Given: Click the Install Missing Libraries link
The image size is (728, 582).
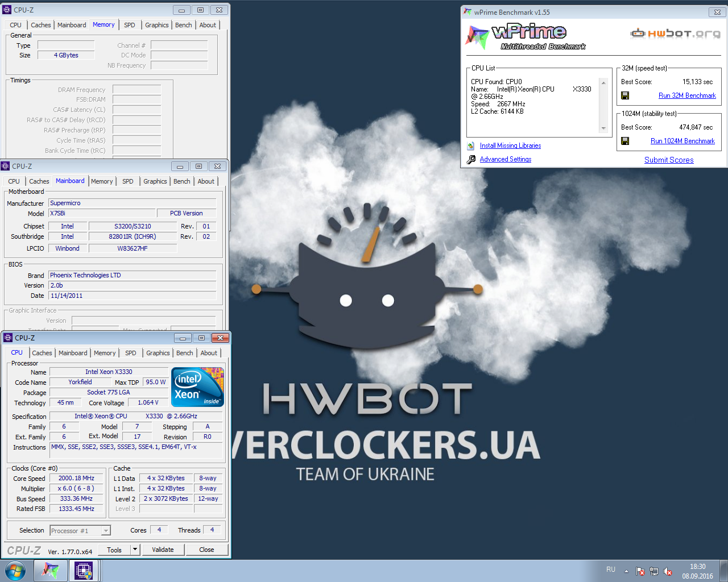Looking at the screenshot, I should click(x=510, y=145).
